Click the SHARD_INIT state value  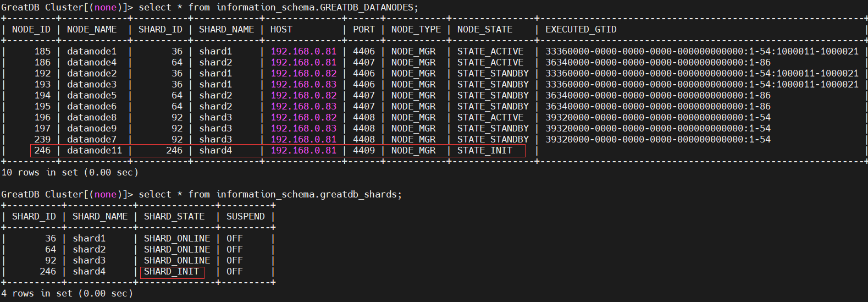172,272
